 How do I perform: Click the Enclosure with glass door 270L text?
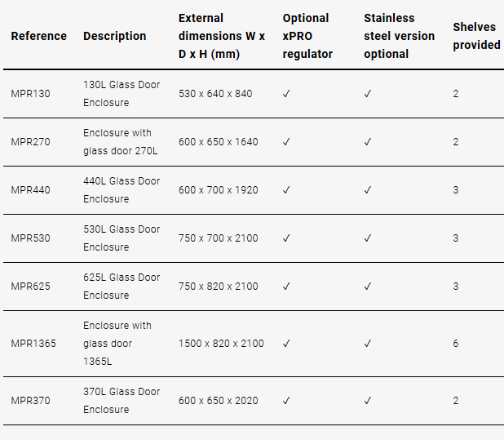pos(120,142)
